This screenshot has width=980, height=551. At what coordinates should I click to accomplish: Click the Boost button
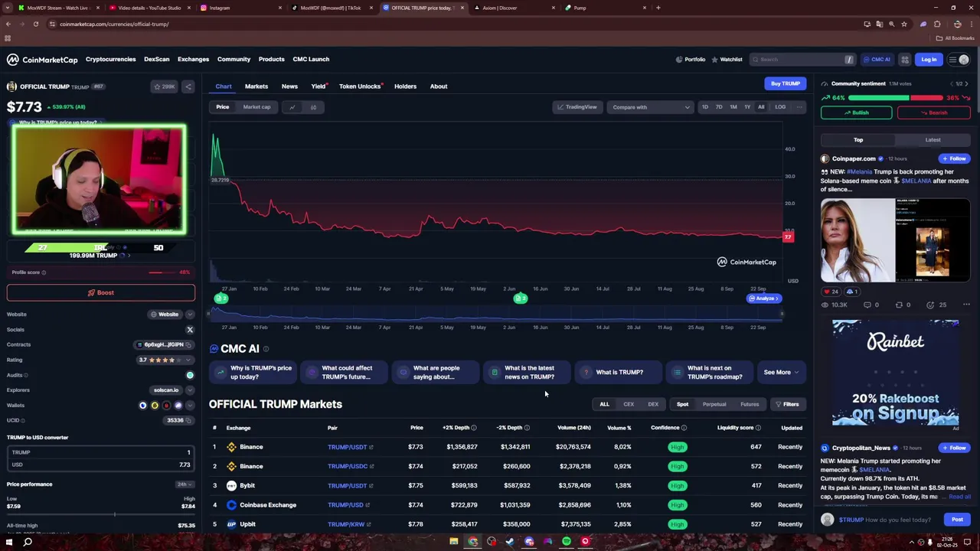tap(101, 292)
